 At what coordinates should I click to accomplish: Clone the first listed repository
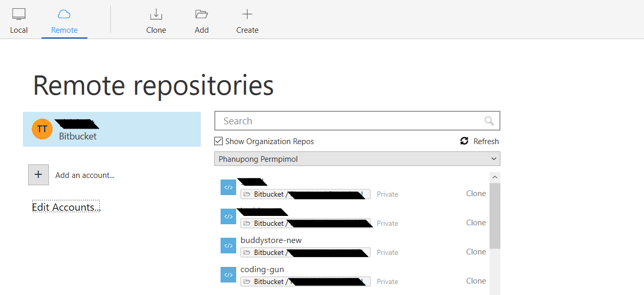pos(476,194)
